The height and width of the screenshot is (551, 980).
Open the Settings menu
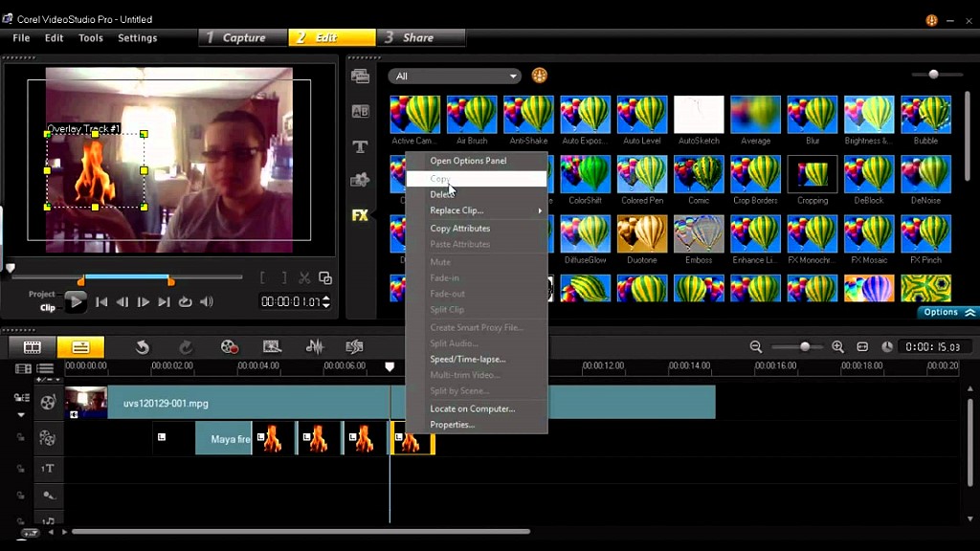coord(138,38)
